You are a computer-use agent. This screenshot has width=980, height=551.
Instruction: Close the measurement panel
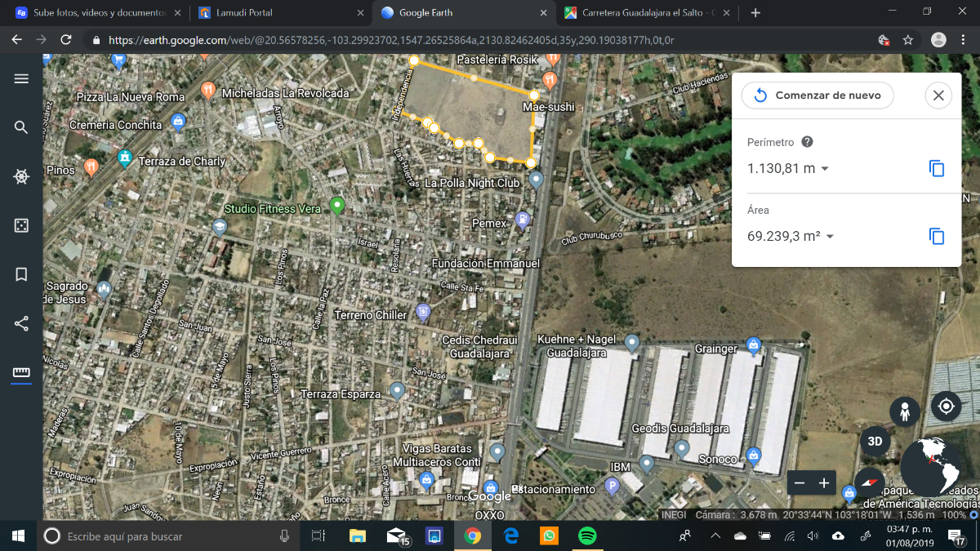938,96
